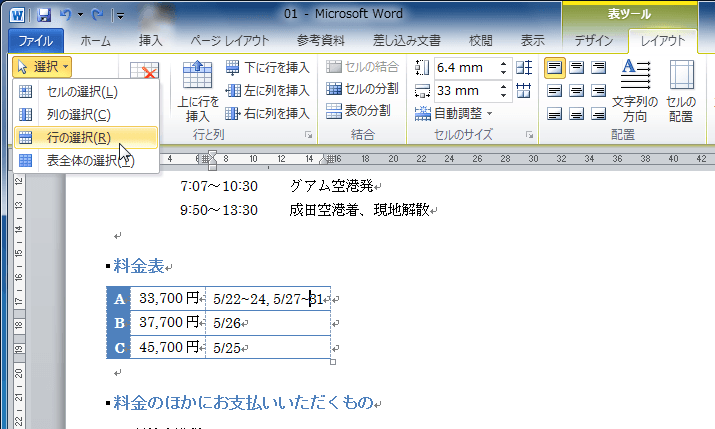Open the 自動調整 dropdown
The image size is (715, 429).
pos(454,113)
